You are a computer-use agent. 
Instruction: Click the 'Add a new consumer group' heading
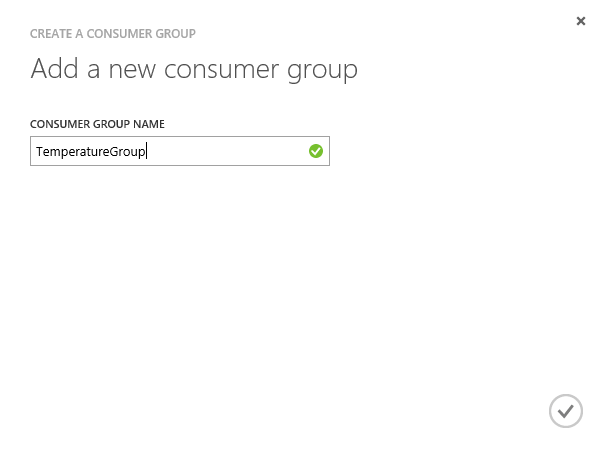pos(194,70)
